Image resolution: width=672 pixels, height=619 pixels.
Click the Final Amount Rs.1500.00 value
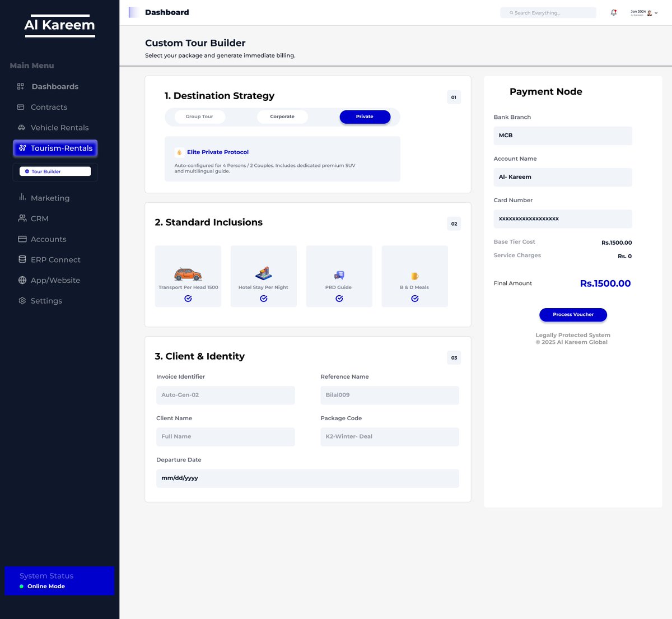coord(605,283)
